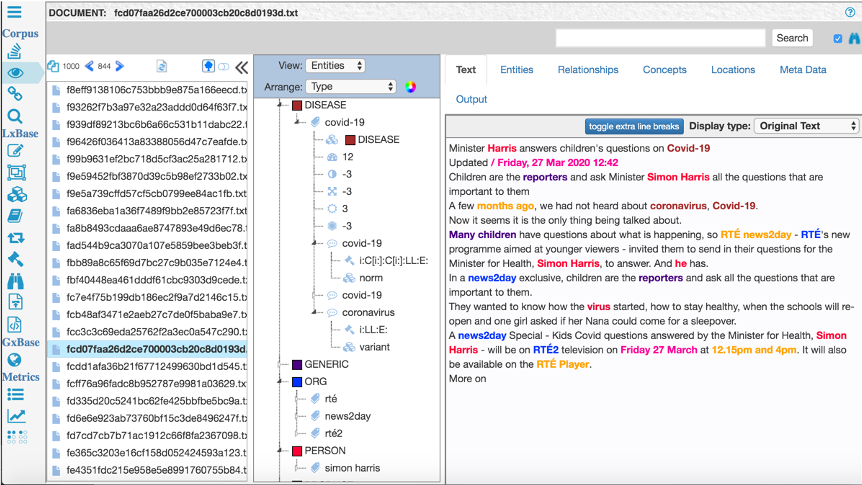Click the color wheel icon next to Arrange
Viewport: 862px width, 485px height.
(411, 87)
